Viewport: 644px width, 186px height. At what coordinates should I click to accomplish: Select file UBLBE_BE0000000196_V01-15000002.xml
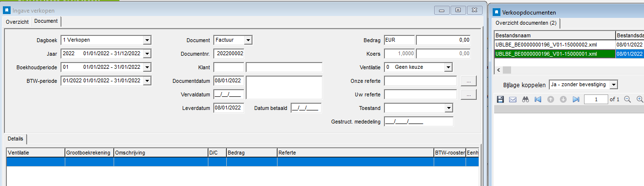click(x=555, y=45)
